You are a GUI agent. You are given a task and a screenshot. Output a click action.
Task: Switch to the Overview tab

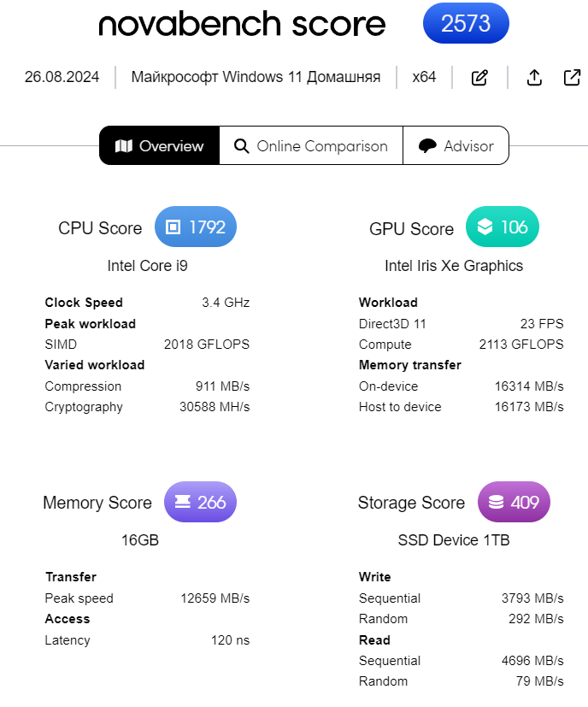click(x=160, y=146)
